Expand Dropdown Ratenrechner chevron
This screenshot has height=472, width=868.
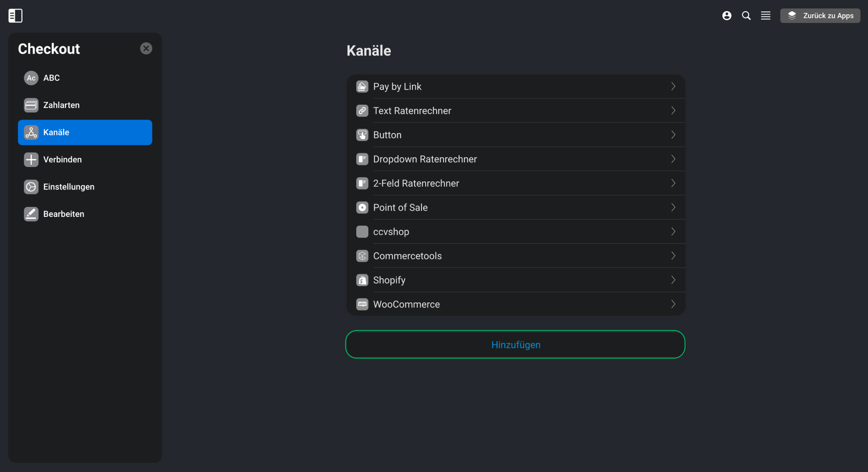[x=673, y=159]
